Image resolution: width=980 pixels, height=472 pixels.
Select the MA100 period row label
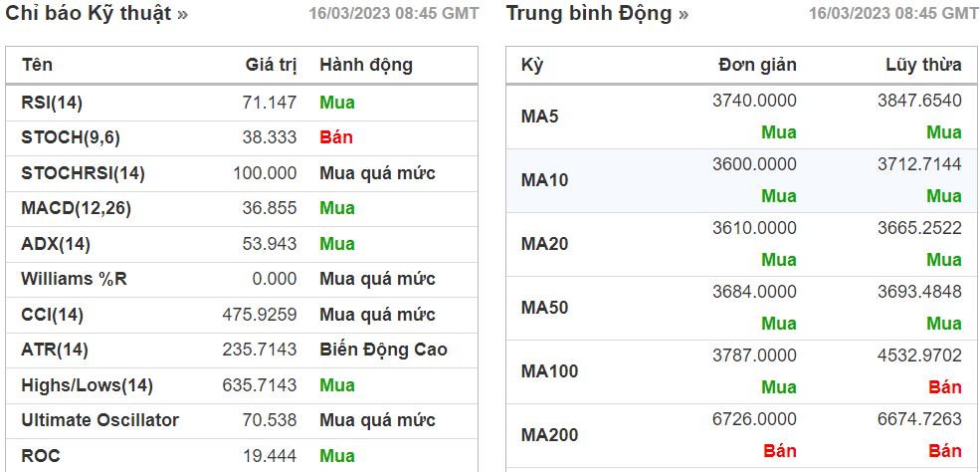[549, 371]
